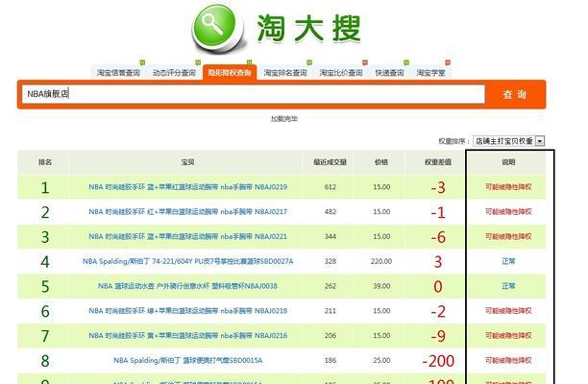Click the green magnifying glass logo icon
This screenshot has height=384, width=588.
219,30
